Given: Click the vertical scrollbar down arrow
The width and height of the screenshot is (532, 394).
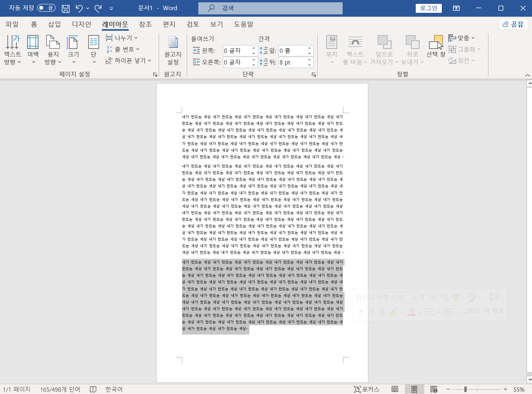Looking at the screenshot, I should [x=529, y=380].
